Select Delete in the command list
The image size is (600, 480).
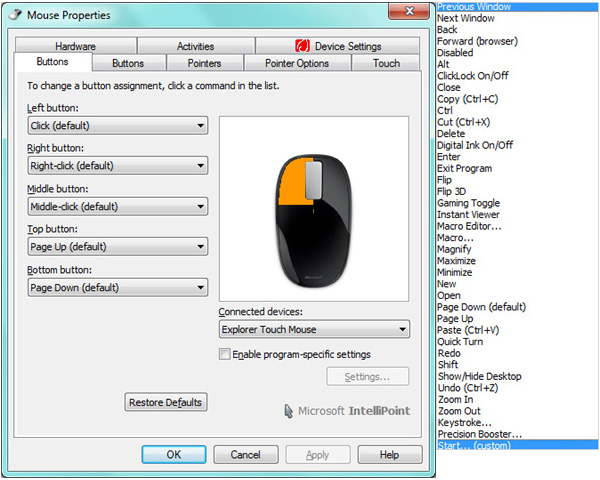coord(517,134)
